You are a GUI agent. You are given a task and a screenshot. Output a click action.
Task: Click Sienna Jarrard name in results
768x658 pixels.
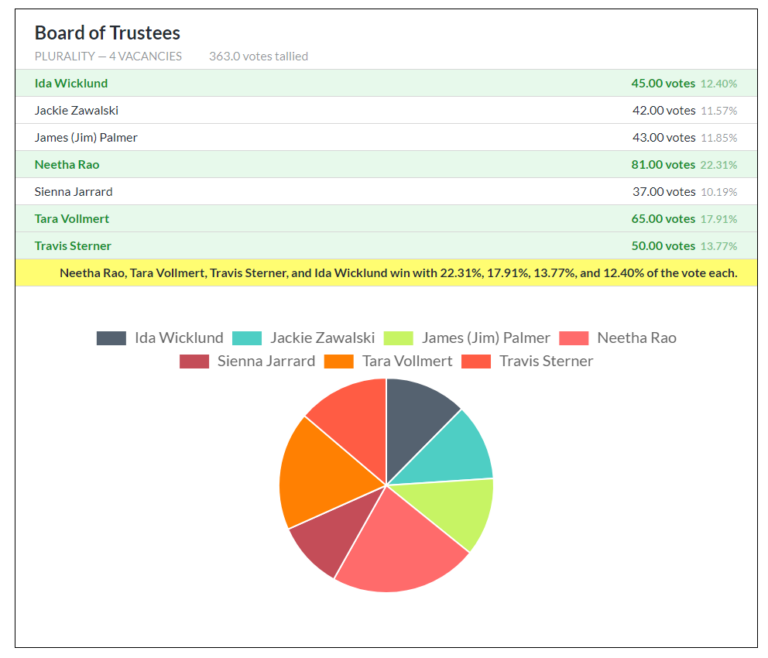(73, 191)
